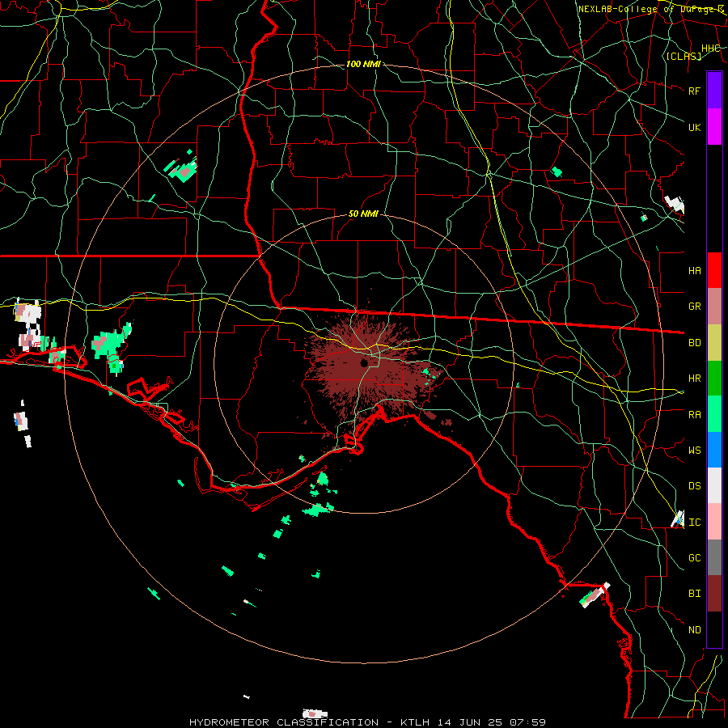Click the IC legend label

(x=694, y=523)
